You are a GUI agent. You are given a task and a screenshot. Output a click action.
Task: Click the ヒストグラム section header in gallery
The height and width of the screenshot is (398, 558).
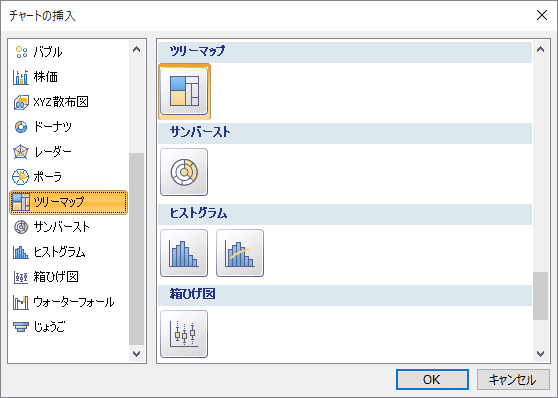[x=345, y=214]
